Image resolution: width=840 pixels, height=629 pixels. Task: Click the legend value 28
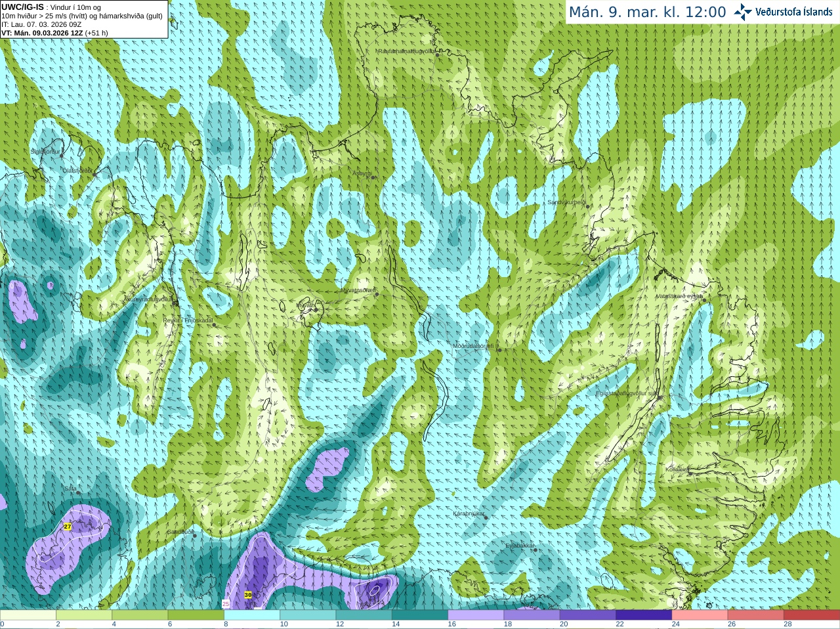tap(787, 624)
